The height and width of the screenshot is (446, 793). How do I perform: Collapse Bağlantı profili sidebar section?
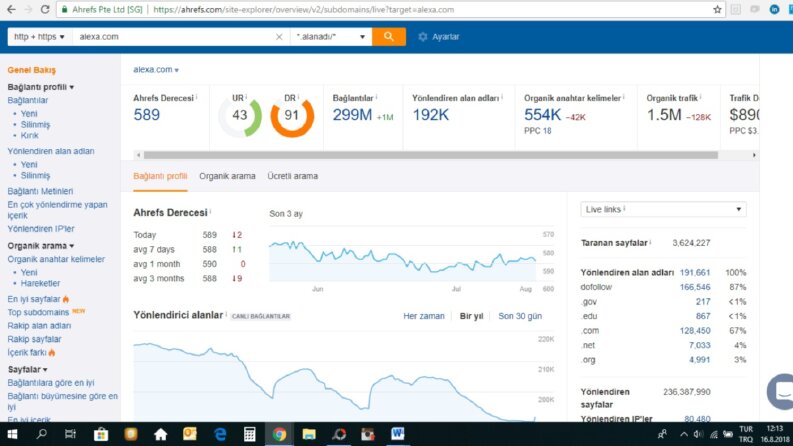pyautogui.click(x=40, y=87)
